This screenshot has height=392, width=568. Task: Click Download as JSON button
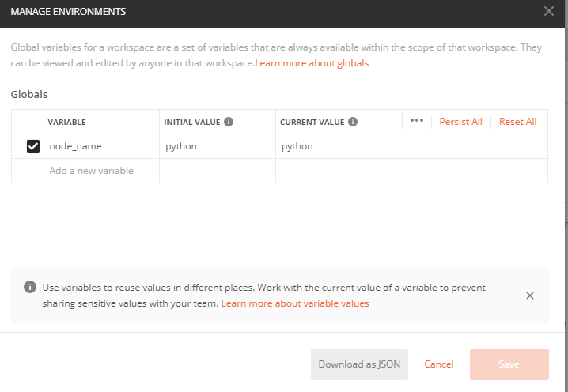point(359,364)
